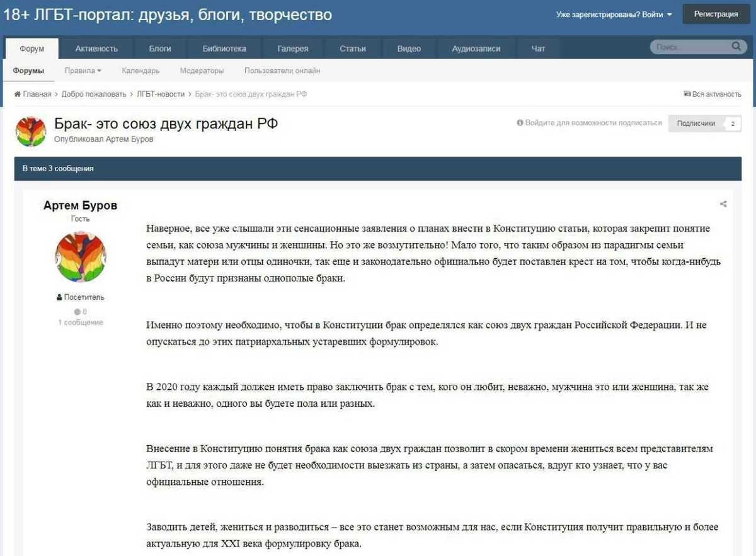
Task: Click the search magnifier icon
Action: point(735,47)
